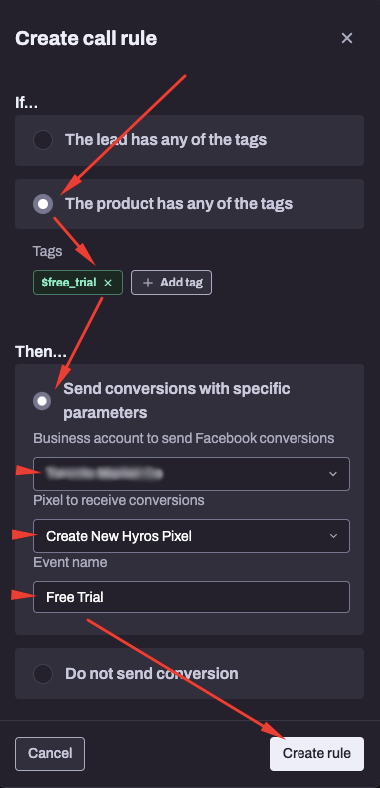
Task: Open the Pixel to receive conversions dropdown
Action: click(191, 536)
